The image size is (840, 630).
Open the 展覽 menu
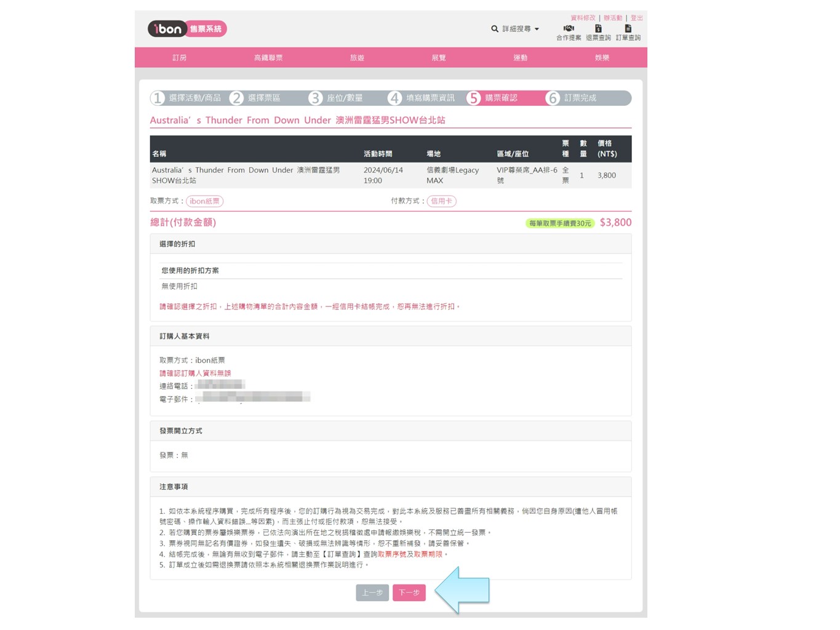(x=439, y=58)
